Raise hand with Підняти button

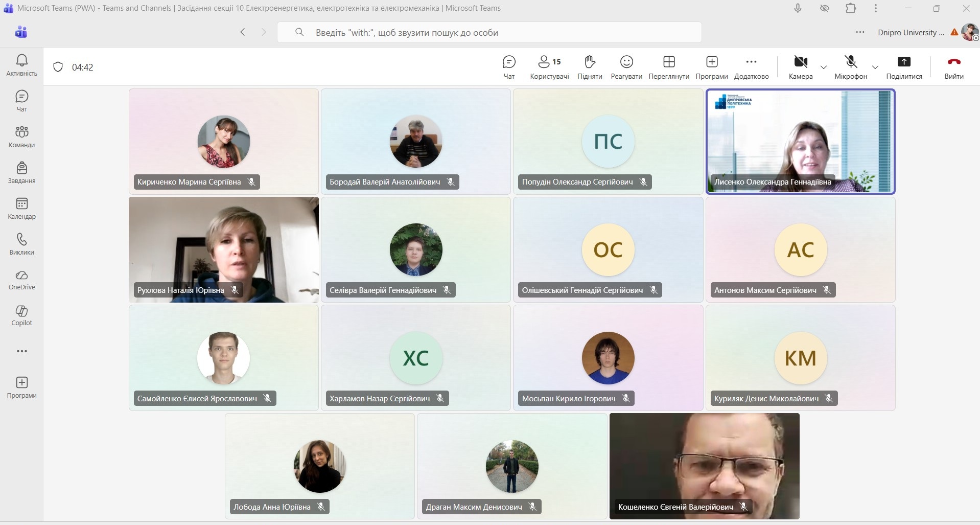590,67
